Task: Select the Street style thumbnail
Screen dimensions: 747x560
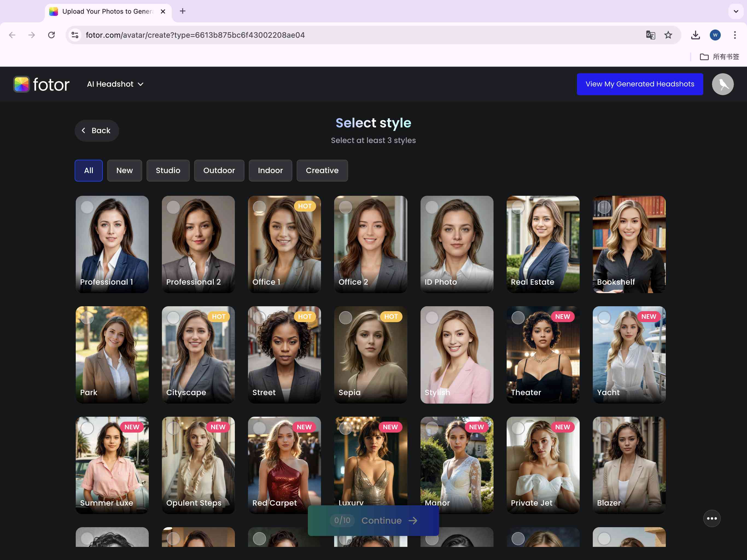Action: pos(284,355)
